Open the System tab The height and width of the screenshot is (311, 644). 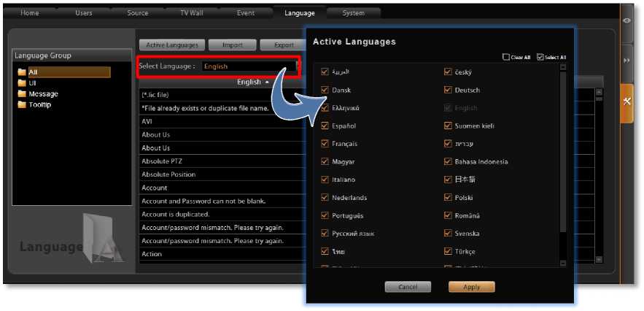click(x=354, y=13)
